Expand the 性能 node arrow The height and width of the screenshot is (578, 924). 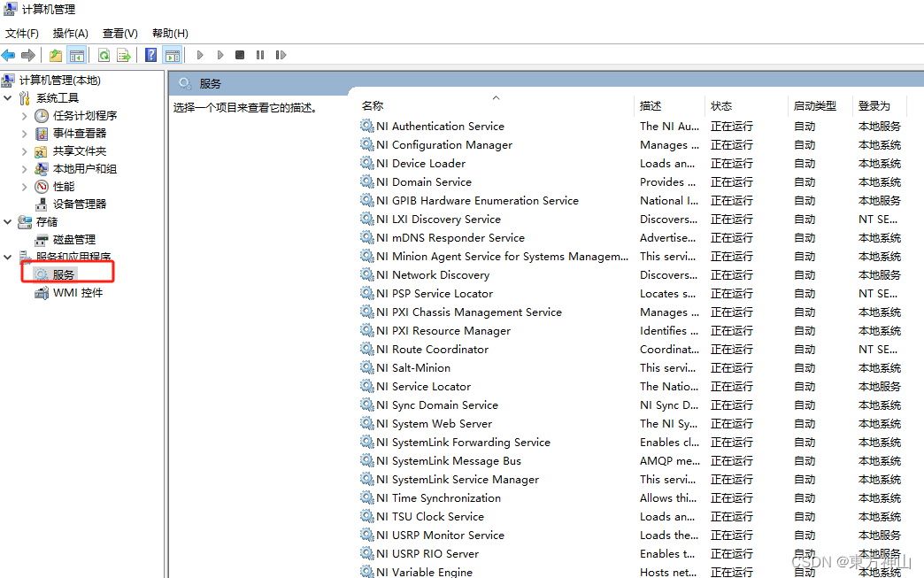(24, 186)
